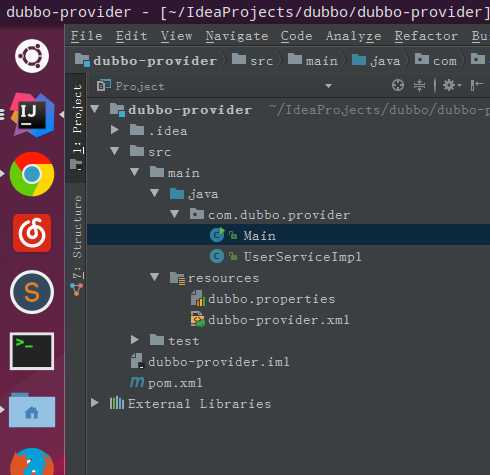490x475 pixels.
Task: Open the Analyze menu
Action: [354, 36]
